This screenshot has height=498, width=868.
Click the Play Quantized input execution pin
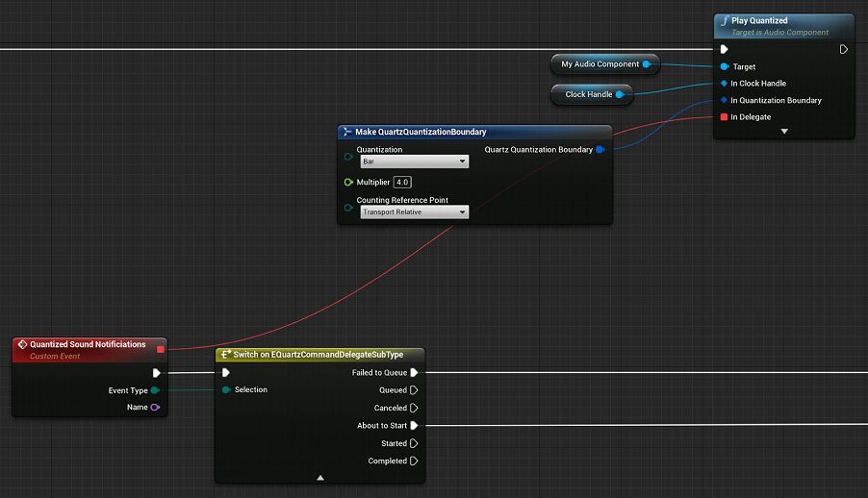(x=724, y=49)
